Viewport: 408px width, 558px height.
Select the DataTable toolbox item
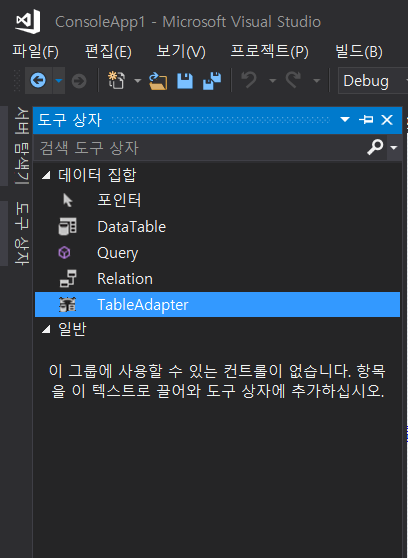click(x=217, y=227)
